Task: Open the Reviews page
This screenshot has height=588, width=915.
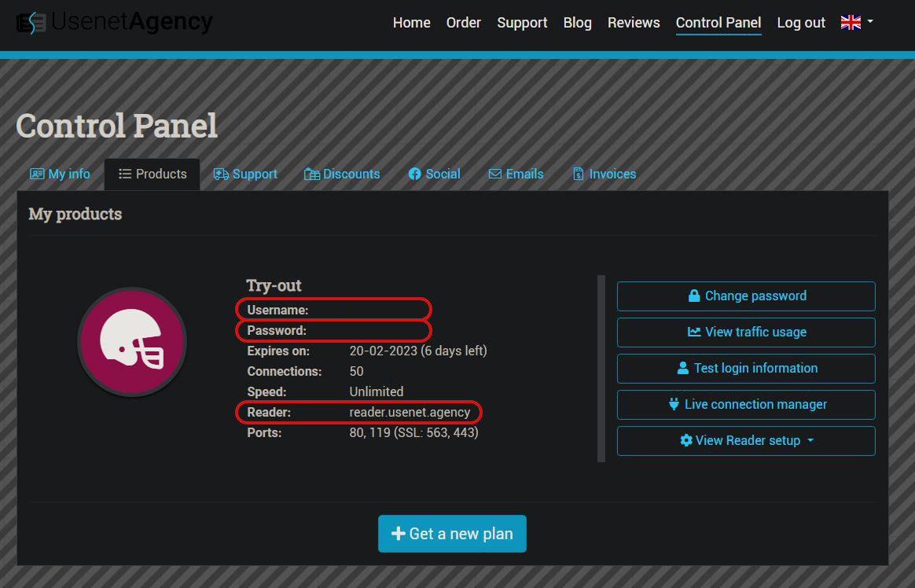Action: [633, 23]
